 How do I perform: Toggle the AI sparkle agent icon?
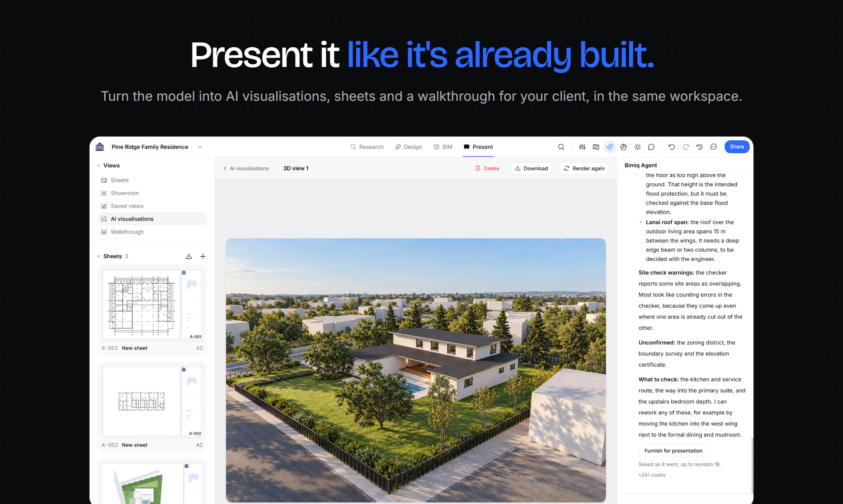click(x=610, y=147)
